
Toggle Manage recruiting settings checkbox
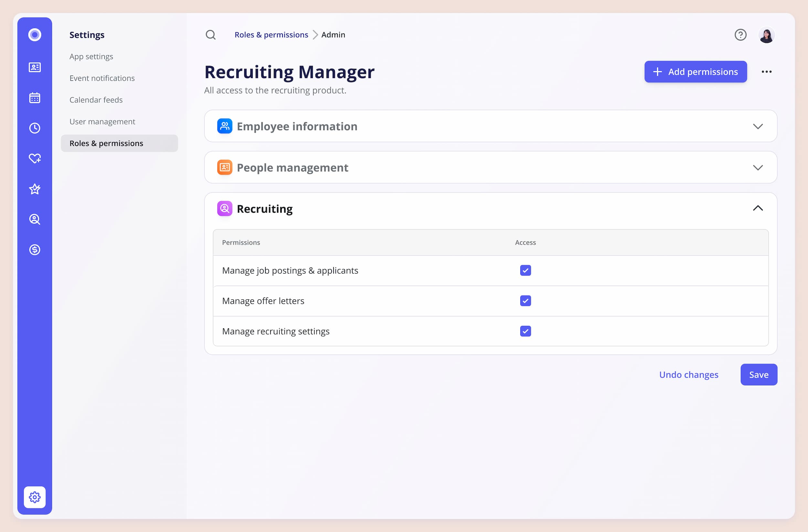click(x=525, y=331)
